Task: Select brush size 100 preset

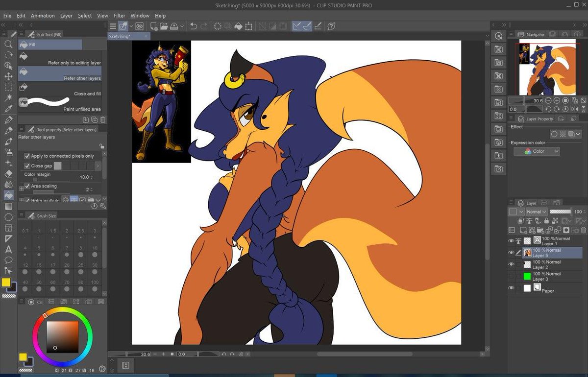Action: point(95,286)
